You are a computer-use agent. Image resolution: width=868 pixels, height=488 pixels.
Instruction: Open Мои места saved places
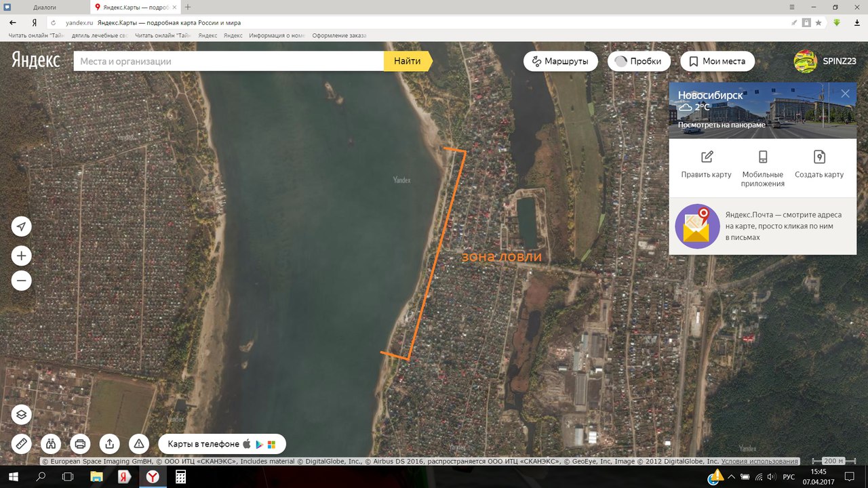click(x=717, y=61)
